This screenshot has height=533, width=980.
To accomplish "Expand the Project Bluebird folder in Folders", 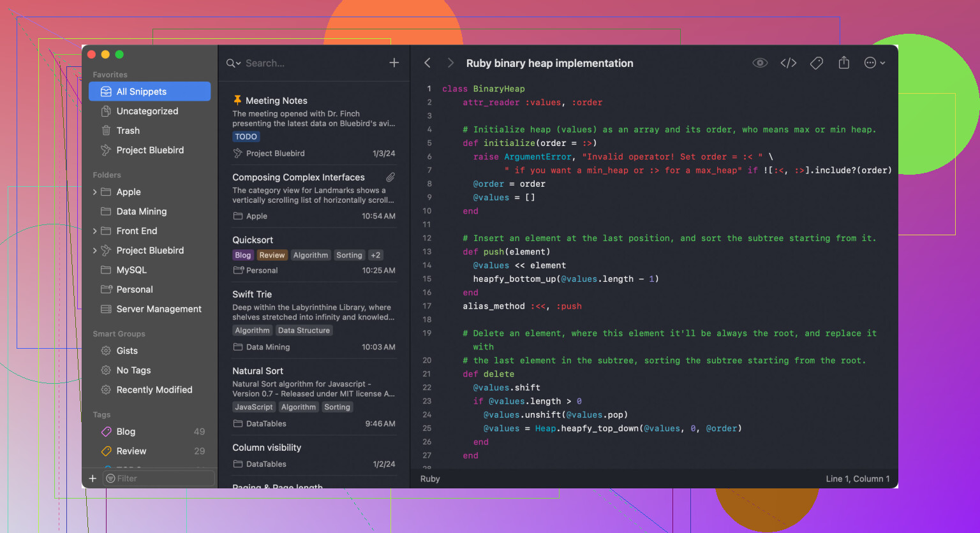I will 95,251.
